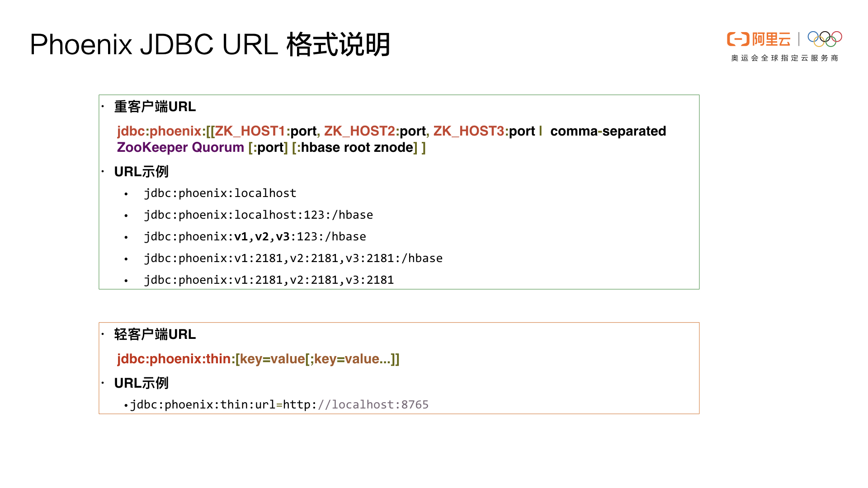Click last heavy-client example ending v3:2181
Viewport: 868px width, 488px height.
coord(269,280)
